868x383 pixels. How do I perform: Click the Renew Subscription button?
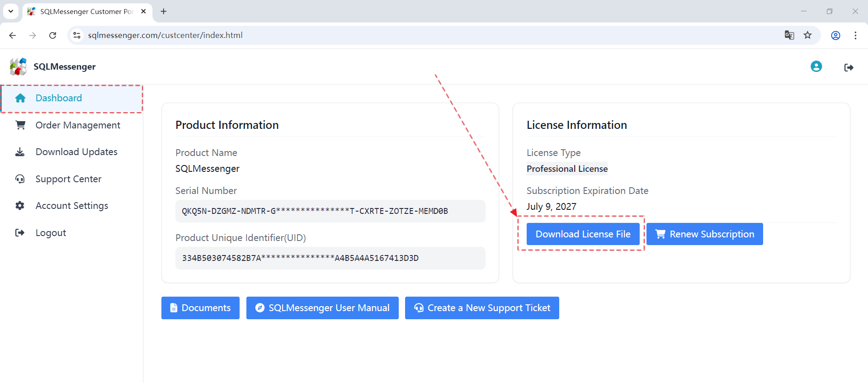(x=704, y=234)
